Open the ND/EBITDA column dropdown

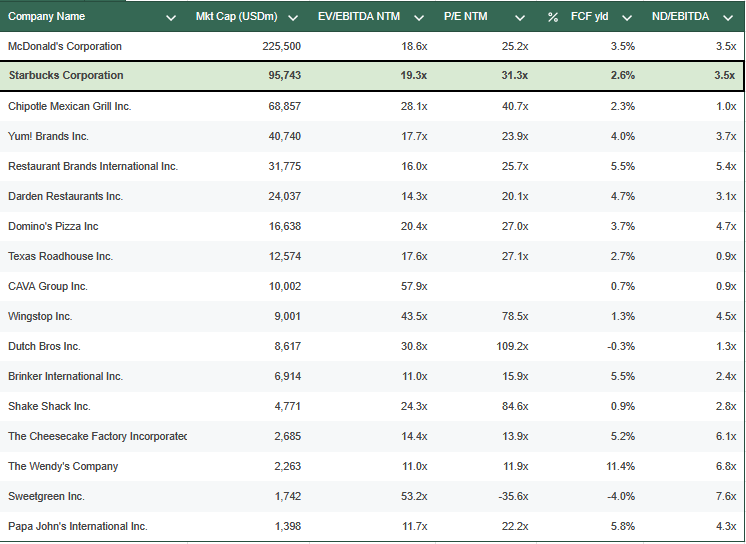click(x=728, y=18)
